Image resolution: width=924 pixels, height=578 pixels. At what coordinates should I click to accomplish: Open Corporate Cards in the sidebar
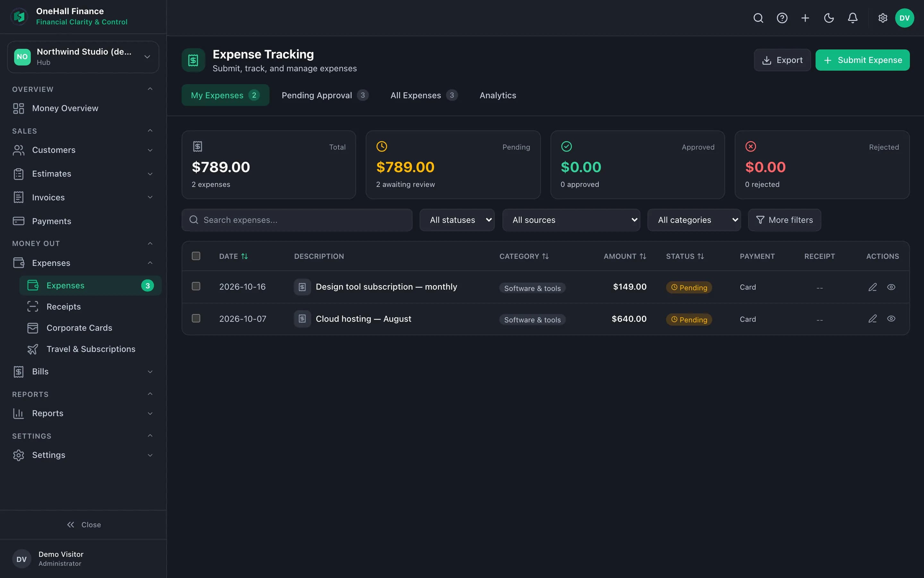90,328
